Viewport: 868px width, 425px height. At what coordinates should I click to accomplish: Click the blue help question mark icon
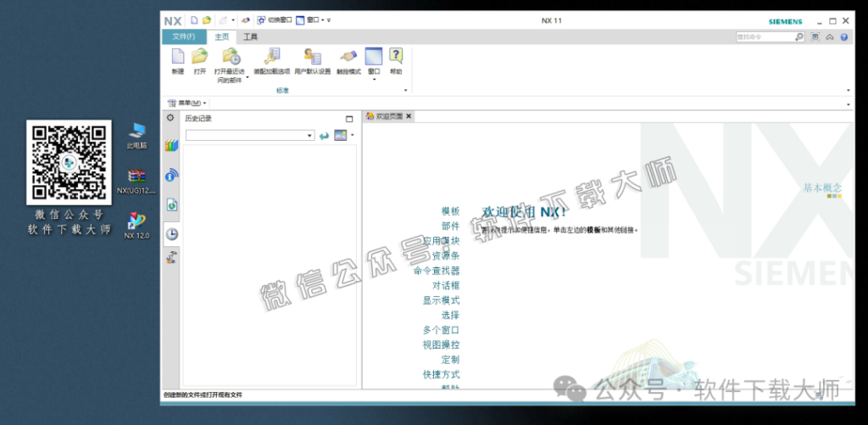coord(843,37)
